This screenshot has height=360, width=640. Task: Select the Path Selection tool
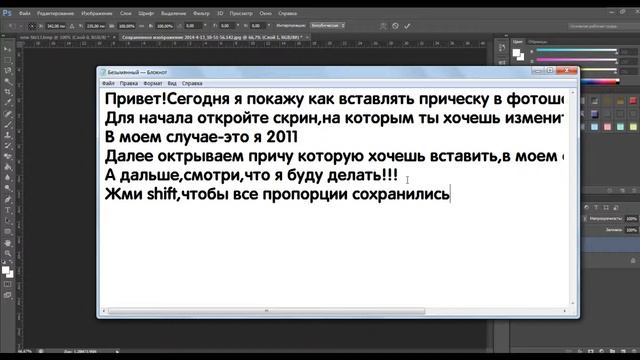coord(8,221)
